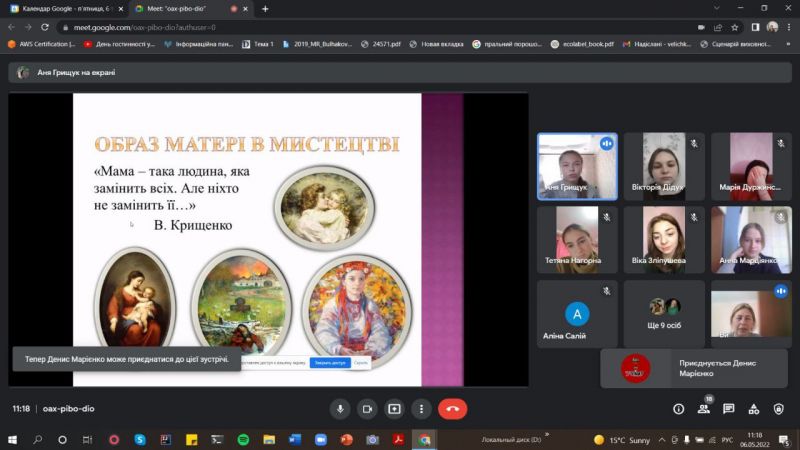Image resolution: width=800 pixels, height=450 pixels.
Task: Open 24571.pdf bookmark
Action: 381,44
